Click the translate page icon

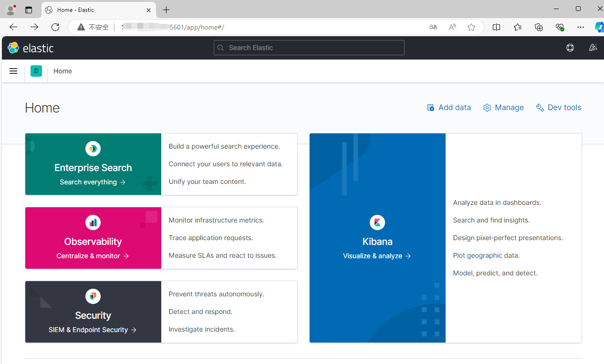click(433, 27)
